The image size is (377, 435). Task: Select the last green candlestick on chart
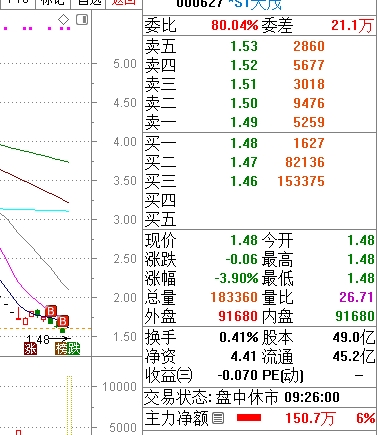click(x=62, y=331)
